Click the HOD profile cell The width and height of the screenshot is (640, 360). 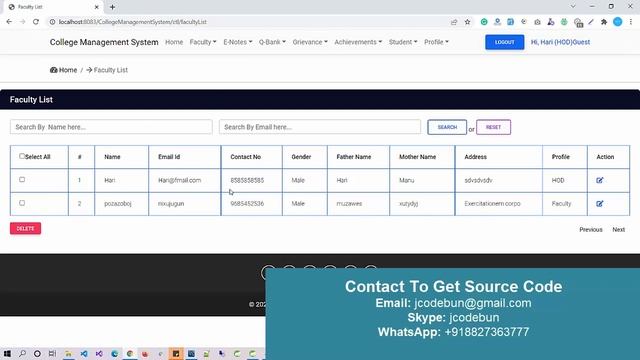click(558, 180)
